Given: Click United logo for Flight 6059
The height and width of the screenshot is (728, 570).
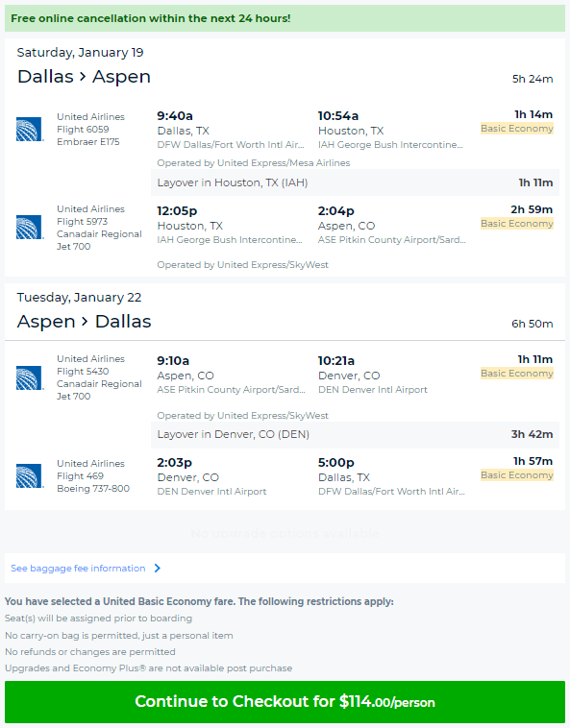Looking at the screenshot, I should pos(30,129).
